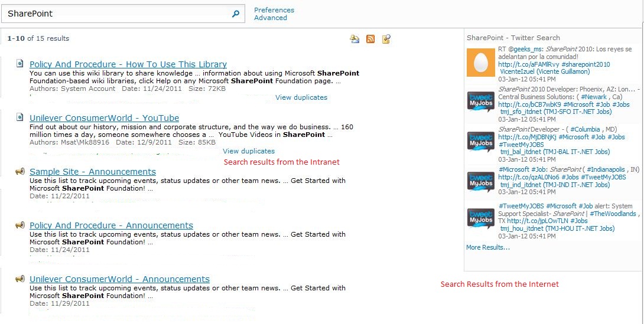The height and width of the screenshot is (324, 644).
Task: Click TweetMyJobs avatar beside TheWoodlands tweet
Action: [480, 218]
